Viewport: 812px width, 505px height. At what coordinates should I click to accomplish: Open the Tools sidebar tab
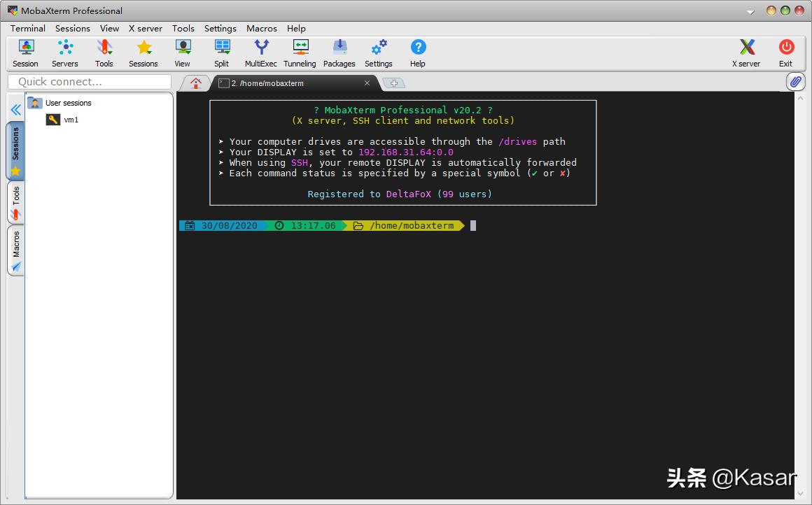[16, 202]
